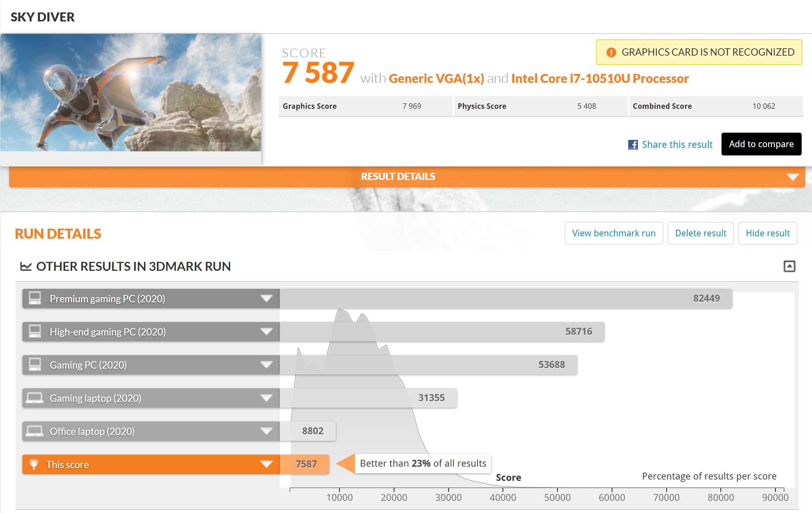This screenshot has height=513, width=812.
Task: Click the High-end gaming PC desktop icon
Action: click(x=35, y=331)
